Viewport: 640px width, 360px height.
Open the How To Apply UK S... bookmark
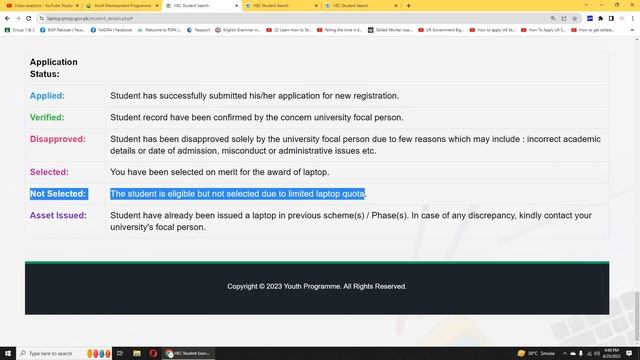[x=543, y=30]
